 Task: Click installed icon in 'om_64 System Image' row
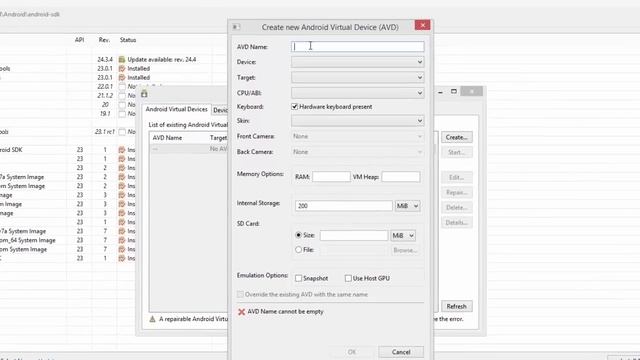tap(122, 240)
